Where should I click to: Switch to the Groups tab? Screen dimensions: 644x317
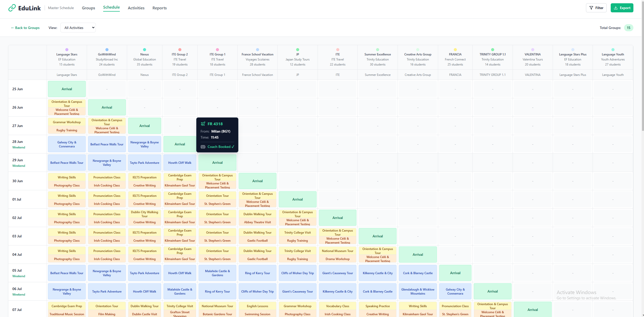point(88,8)
